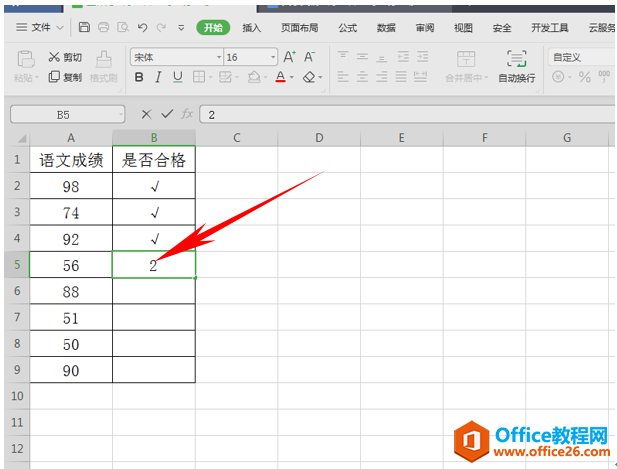This screenshot has height=469, width=617.
Task: Toggle underline formatting
Action: pyautogui.click(x=177, y=77)
